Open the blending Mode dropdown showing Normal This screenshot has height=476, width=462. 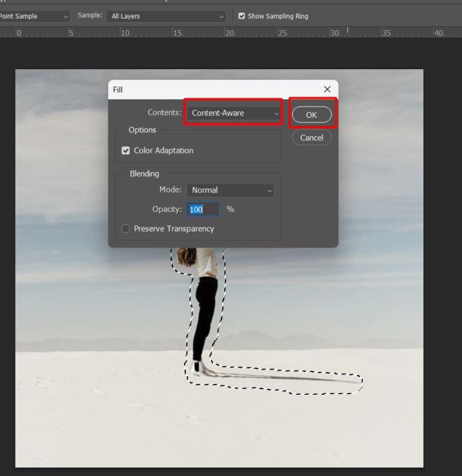[230, 190]
